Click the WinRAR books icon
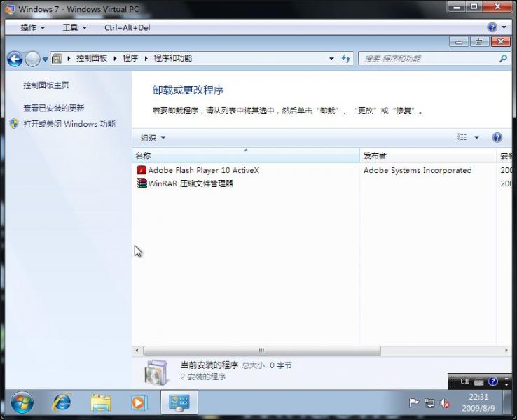The height and width of the screenshot is (420, 517). (141, 183)
